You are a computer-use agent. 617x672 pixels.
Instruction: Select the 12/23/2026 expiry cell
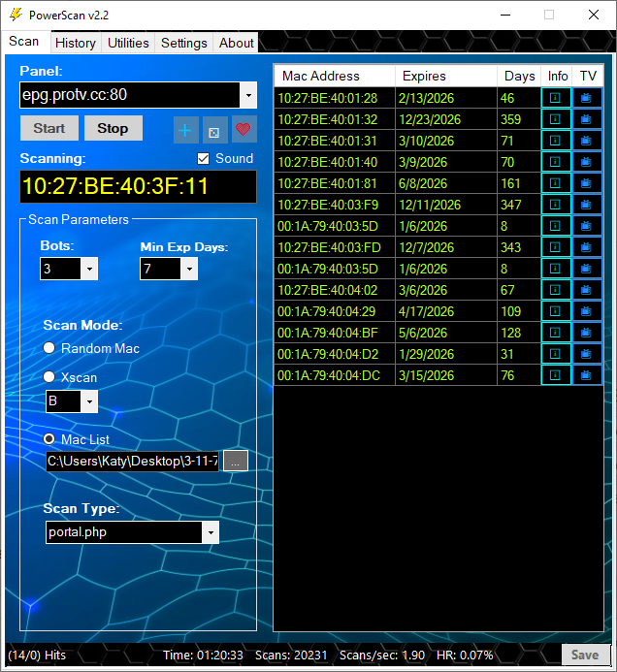(x=446, y=119)
